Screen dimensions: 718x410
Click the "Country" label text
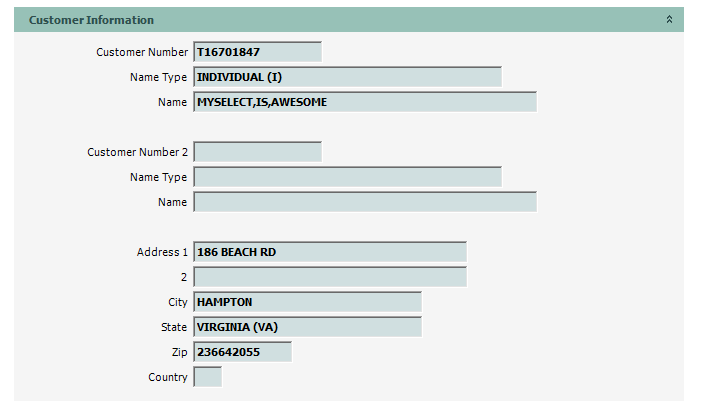tap(167, 377)
